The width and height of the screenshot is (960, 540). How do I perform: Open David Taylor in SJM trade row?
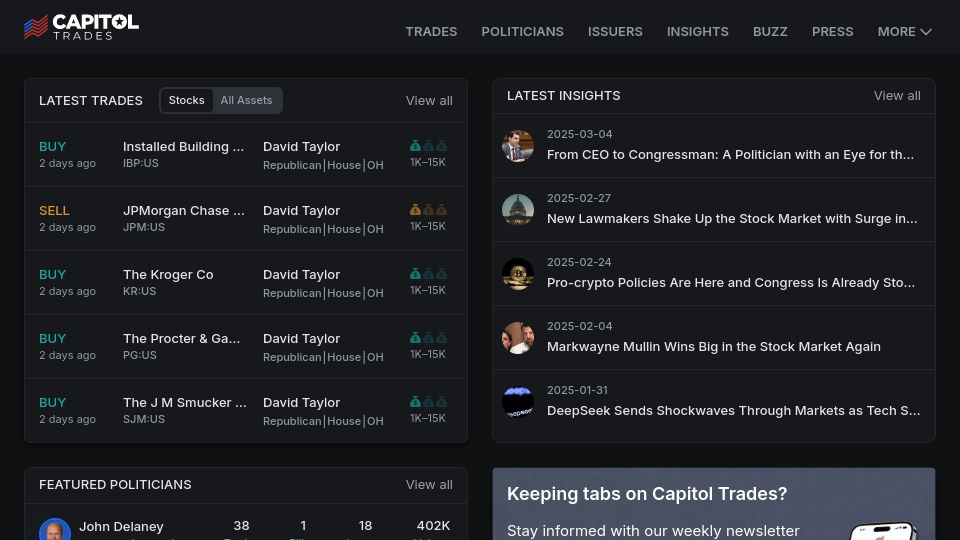pyautogui.click(x=301, y=402)
